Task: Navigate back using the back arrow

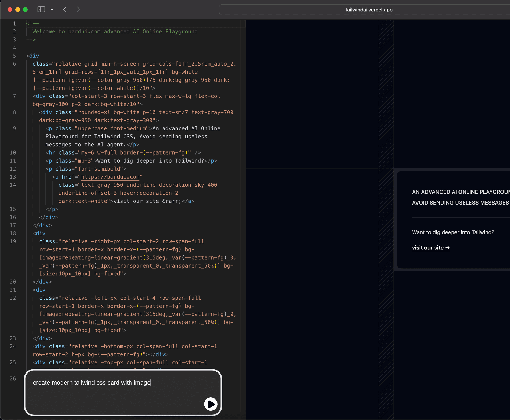Action: [65, 9]
